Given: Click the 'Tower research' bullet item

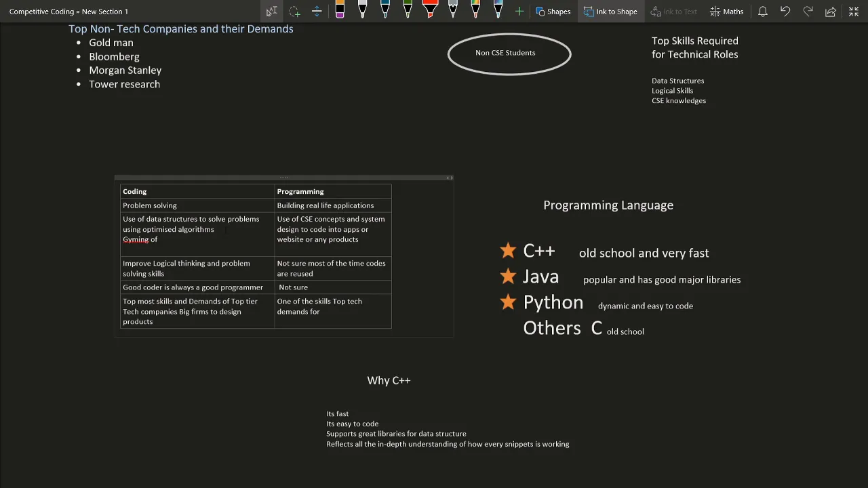Looking at the screenshot, I should pyautogui.click(x=124, y=84).
